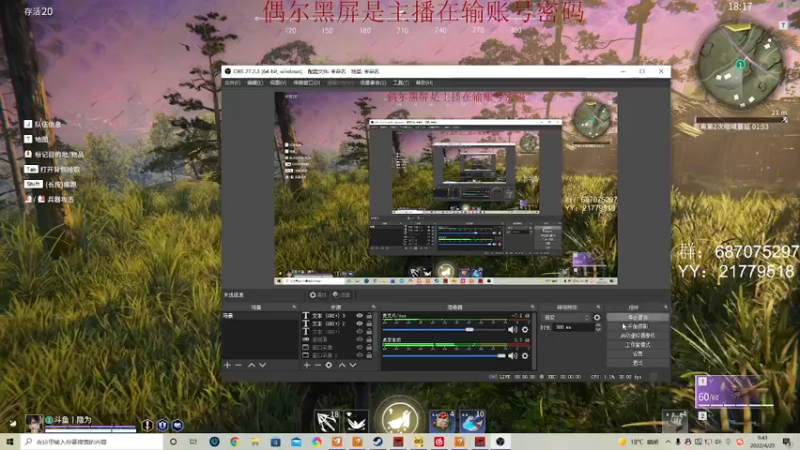The height and width of the screenshot is (450, 800).
Task: Click the OBS preview canvas
Action: pos(446,188)
